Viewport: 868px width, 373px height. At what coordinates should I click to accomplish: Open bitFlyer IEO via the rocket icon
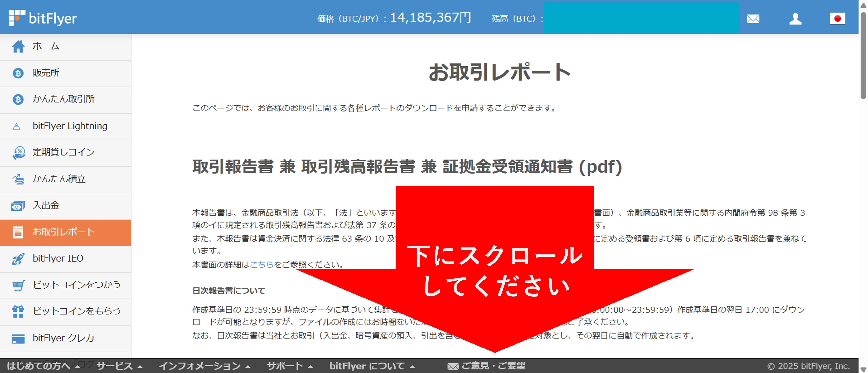tap(19, 258)
